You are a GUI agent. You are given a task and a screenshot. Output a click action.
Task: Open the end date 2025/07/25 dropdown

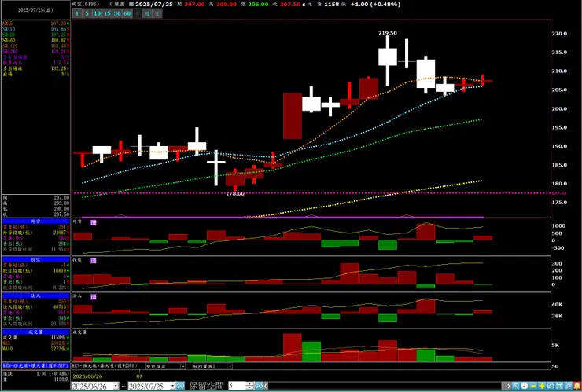[172, 386]
